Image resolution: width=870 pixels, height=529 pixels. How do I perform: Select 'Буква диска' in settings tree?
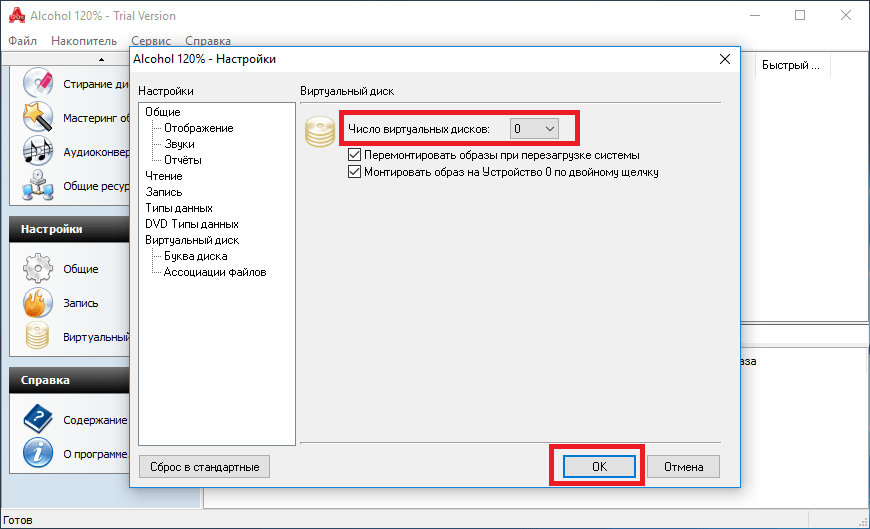[195, 256]
